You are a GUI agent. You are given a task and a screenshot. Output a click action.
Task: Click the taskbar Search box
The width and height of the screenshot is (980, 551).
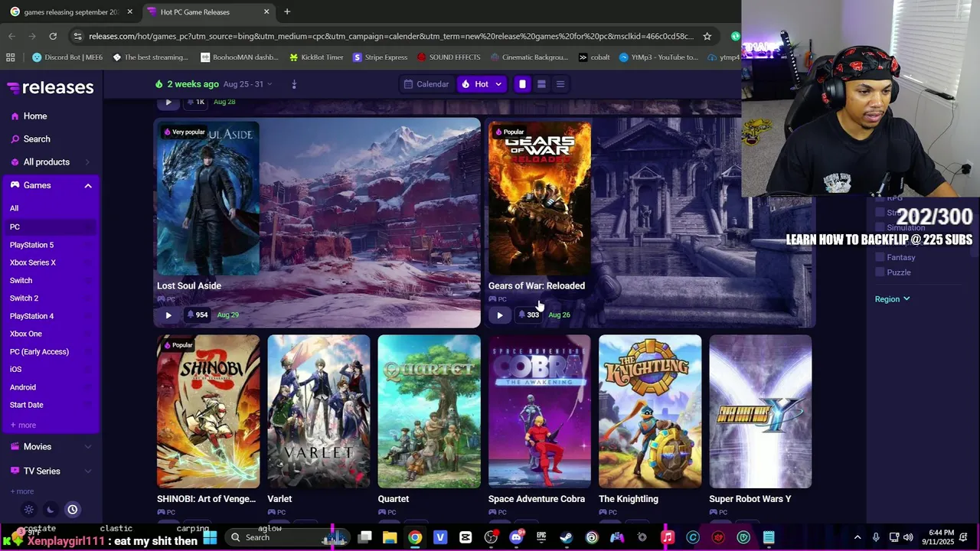point(287,537)
